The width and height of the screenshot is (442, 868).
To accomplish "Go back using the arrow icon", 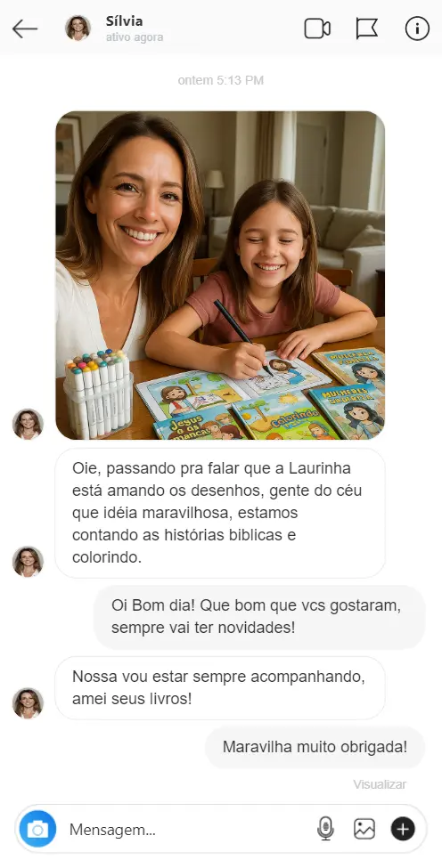I will point(25,28).
